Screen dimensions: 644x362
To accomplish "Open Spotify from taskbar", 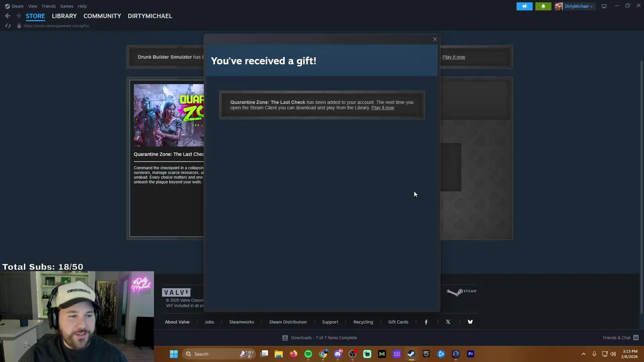I will pyautogui.click(x=308, y=354).
